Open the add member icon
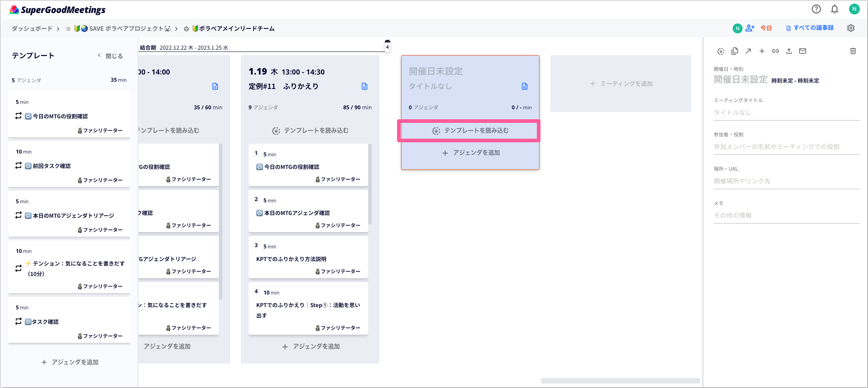Viewport: 868px width, 388px height. click(750, 28)
